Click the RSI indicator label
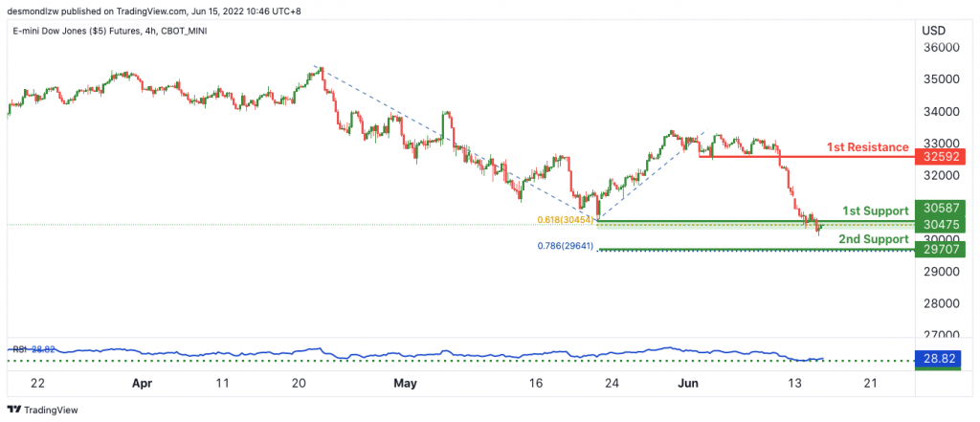 click(x=18, y=349)
